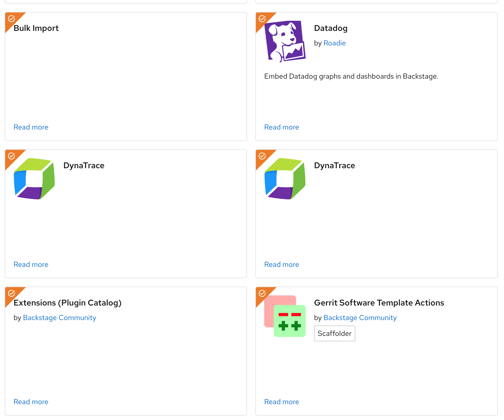Click the Bulk Import title
The width and height of the screenshot is (504, 420).
[36, 28]
